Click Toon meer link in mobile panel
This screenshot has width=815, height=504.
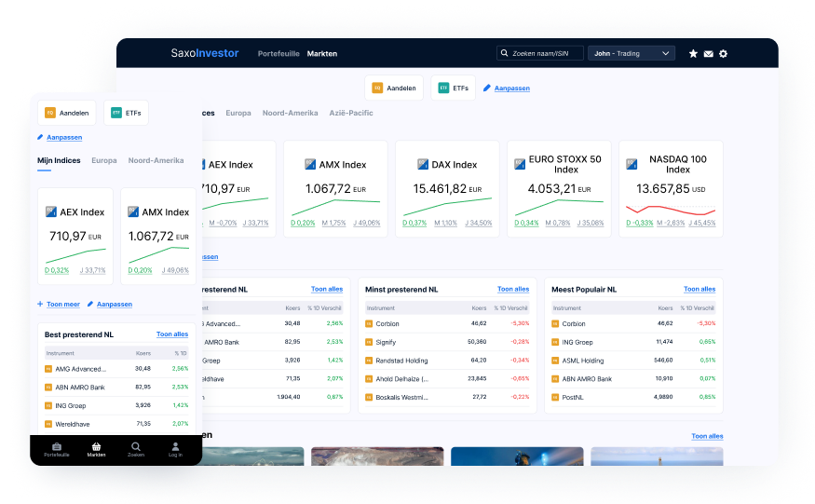[x=63, y=305]
